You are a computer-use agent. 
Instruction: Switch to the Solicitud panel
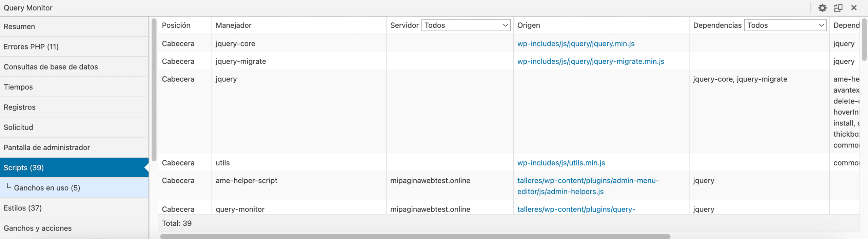[18, 127]
